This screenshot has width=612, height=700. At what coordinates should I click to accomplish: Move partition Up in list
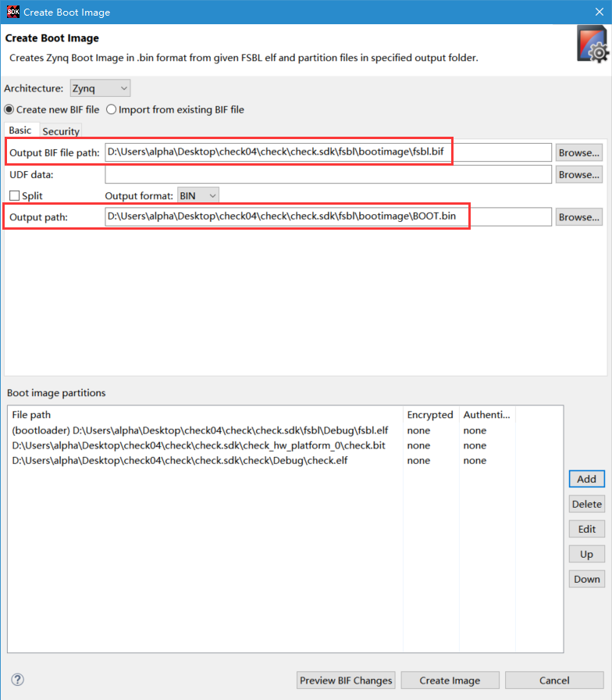point(586,554)
